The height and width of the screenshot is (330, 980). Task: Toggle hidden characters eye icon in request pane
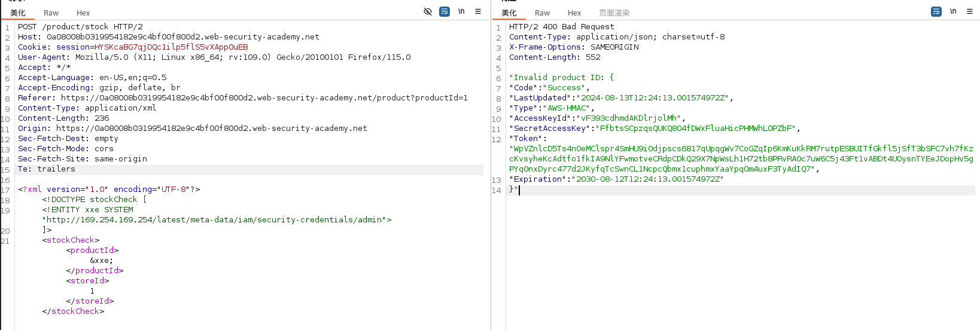[x=428, y=11]
